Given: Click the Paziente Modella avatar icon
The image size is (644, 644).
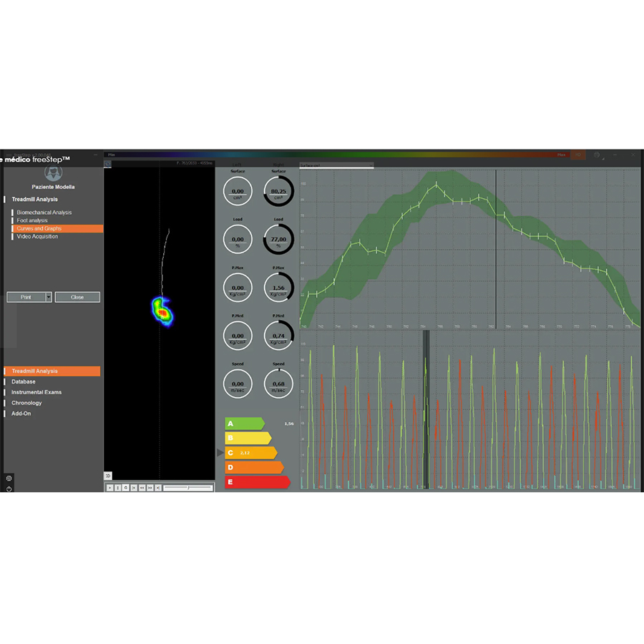Looking at the screenshot, I should pyautogui.click(x=53, y=172).
